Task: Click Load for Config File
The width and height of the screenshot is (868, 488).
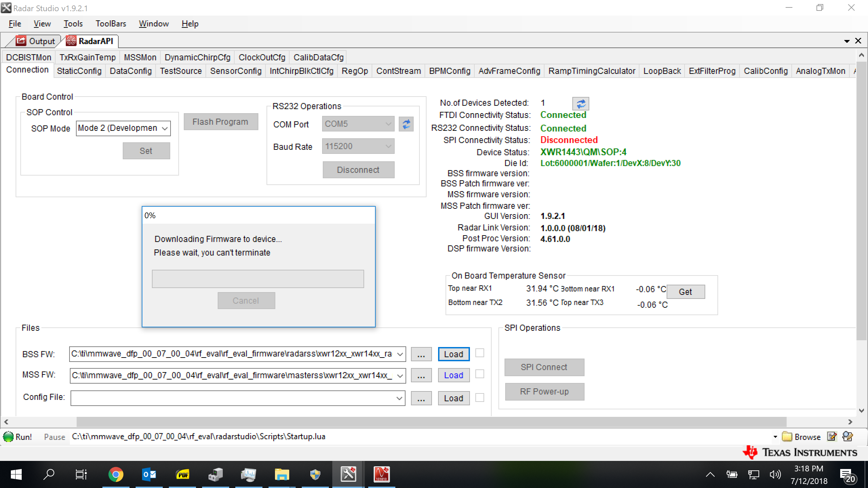Action: pyautogui.click(x=454, y=398)
